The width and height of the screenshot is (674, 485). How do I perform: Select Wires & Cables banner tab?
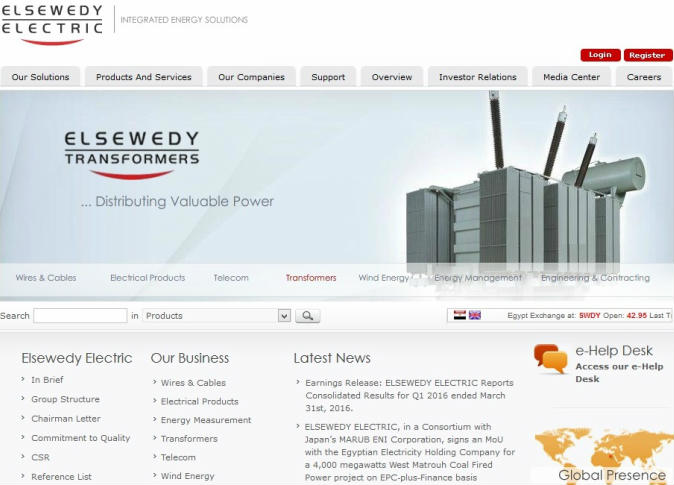(46, 278)
